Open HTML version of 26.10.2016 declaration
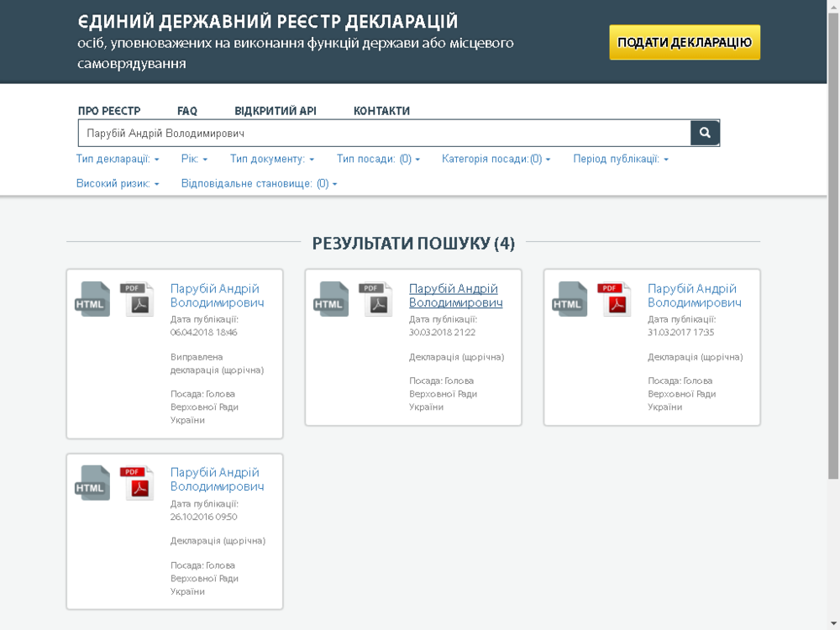Viewport: 840px width, 630px height. (92, 484)
